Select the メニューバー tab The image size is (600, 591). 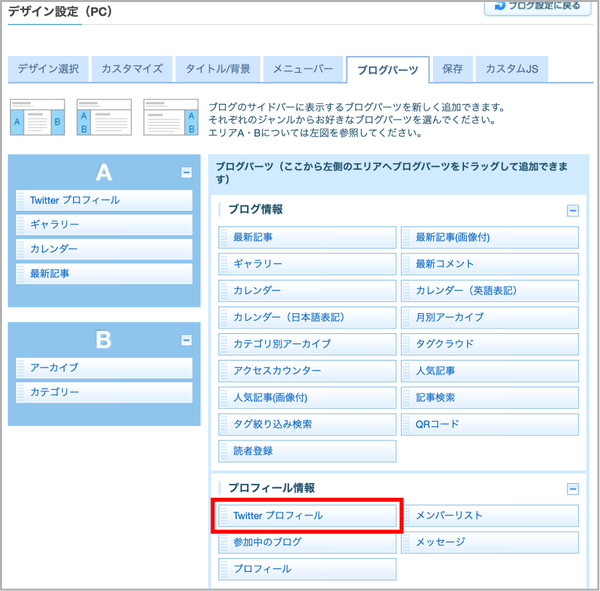[x=303, y=69]
